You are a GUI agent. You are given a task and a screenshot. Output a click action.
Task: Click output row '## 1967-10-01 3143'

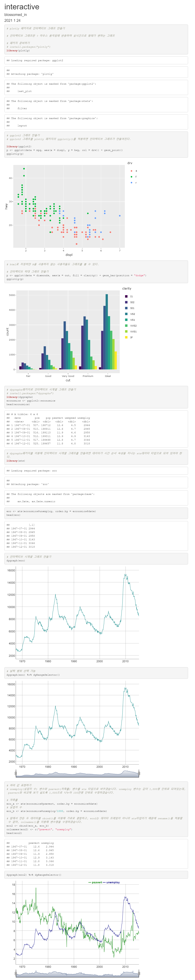[x=21, y=540]
